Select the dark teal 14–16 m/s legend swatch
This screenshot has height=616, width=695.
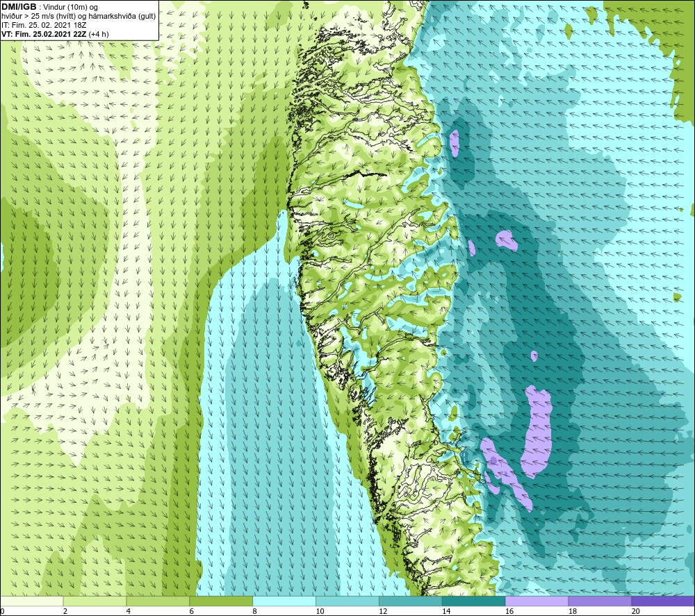click(473, 601)
